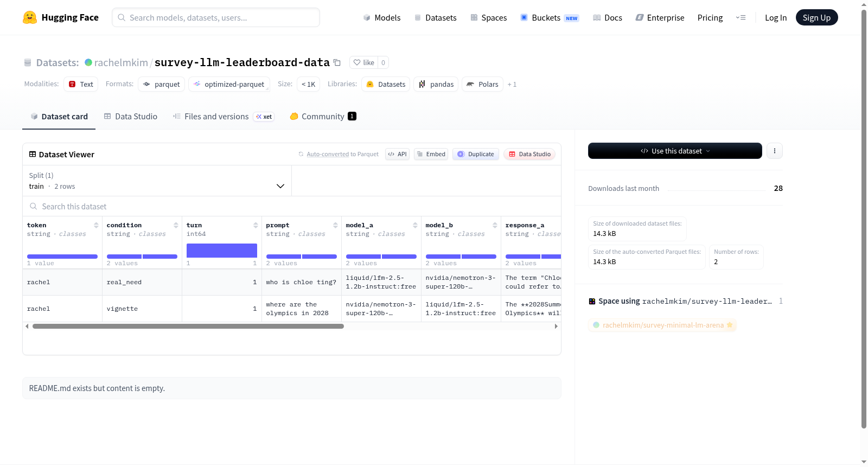Select the Polars library tag
Image resolution: width=868 pixels, height=467 pixels.
click(483, 84)
